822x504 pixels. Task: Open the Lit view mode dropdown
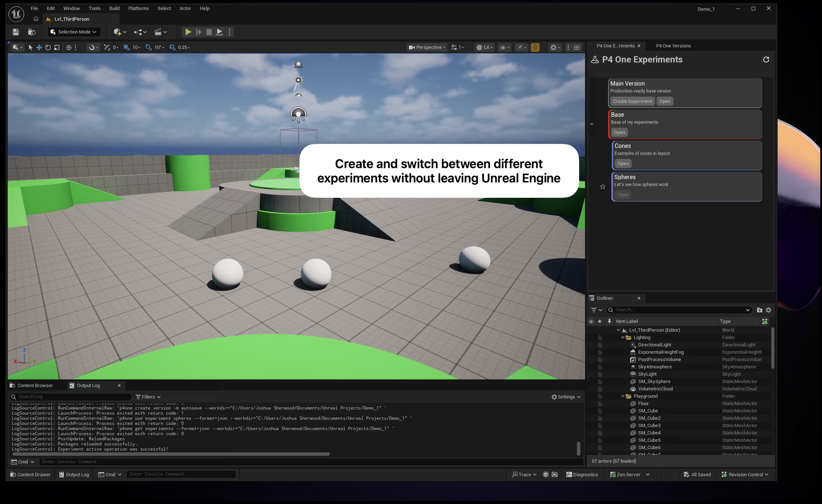(484, 47)
